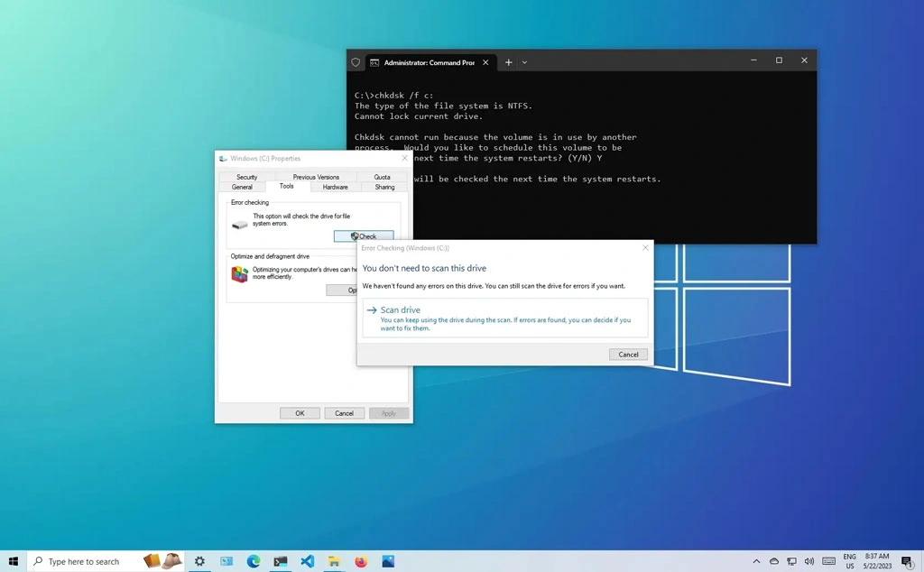This screenshot has width=924, height=572.
Task: Open Visual Studio Code from the taskbar
Action: 307,560
